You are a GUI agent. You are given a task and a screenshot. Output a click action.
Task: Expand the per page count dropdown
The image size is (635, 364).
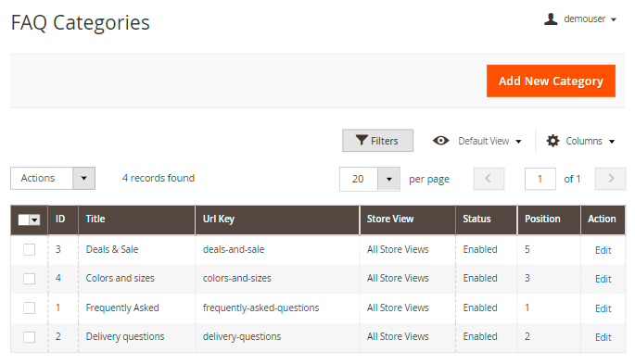388,179
